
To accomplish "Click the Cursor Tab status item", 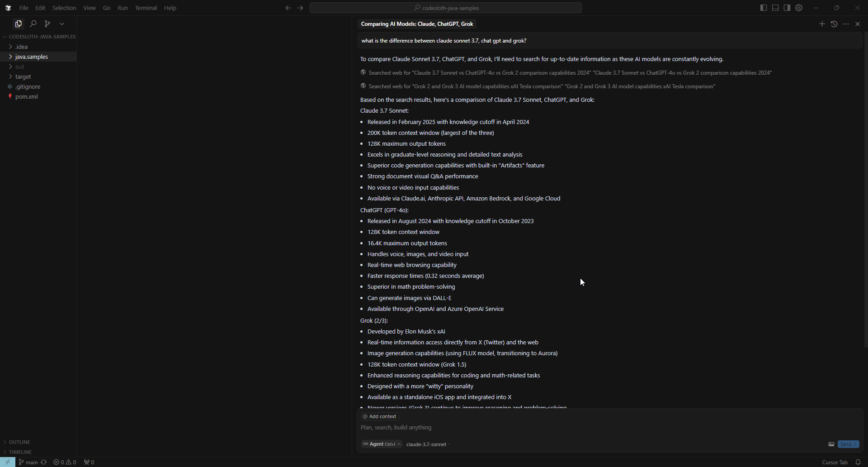I will coord(835,462).
